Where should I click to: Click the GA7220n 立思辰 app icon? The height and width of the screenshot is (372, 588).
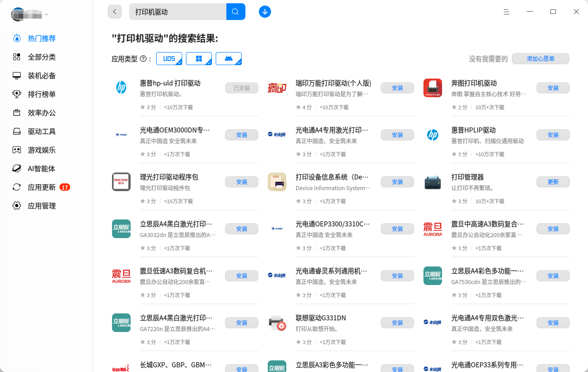(x=121, y=323)
